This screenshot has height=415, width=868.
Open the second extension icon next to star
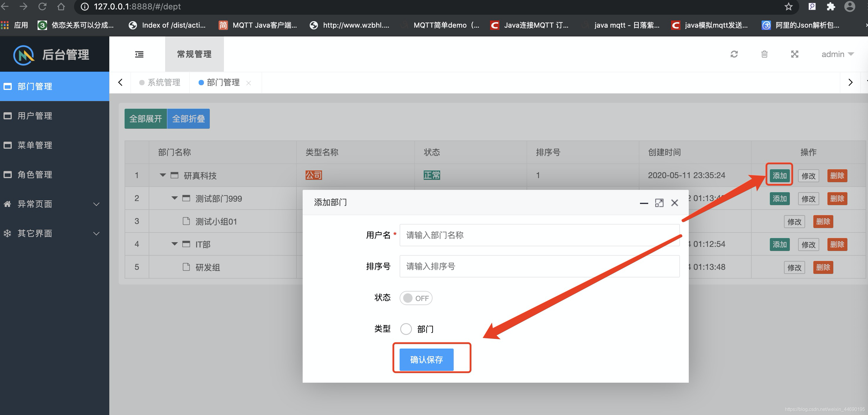click(812, 6)
